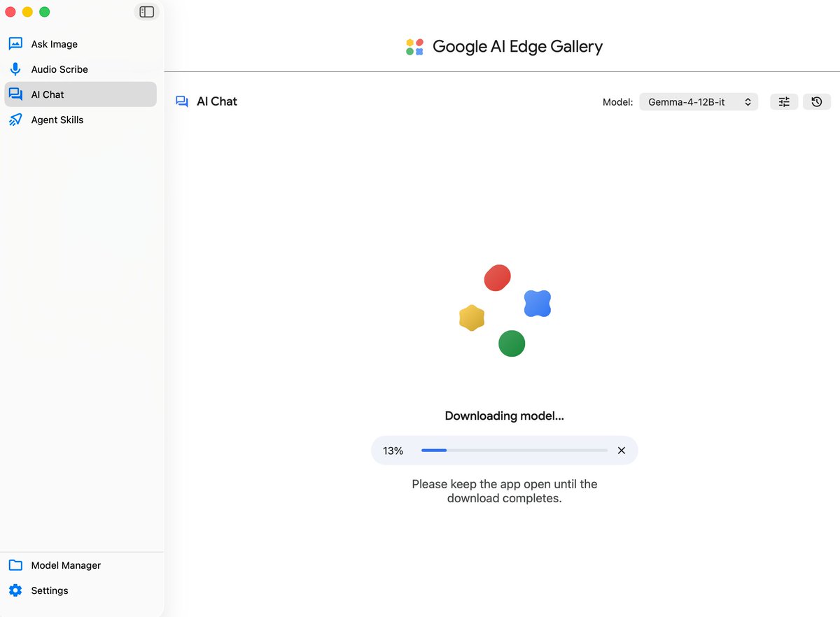Viewport: 840px width, 617px height.
Task: Open the Gemma-4-12B-it model dropdown
Action: click(699, 102)
